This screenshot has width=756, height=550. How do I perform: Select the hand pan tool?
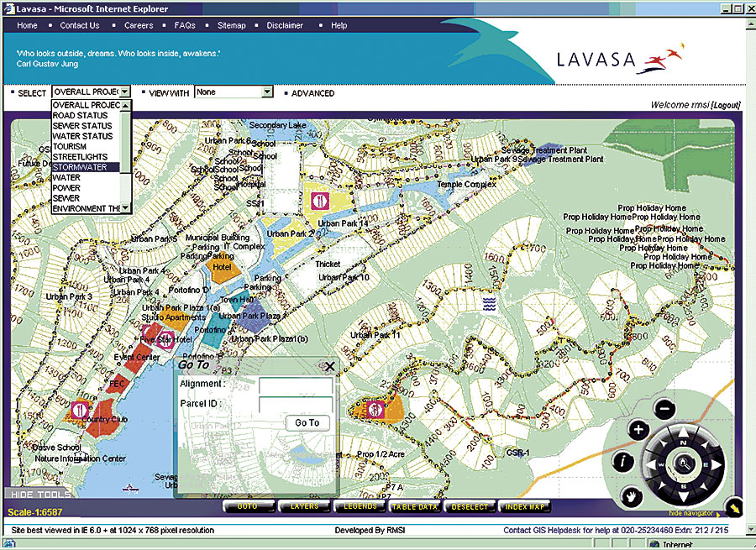pyautogui.click(x=632, y=496)
